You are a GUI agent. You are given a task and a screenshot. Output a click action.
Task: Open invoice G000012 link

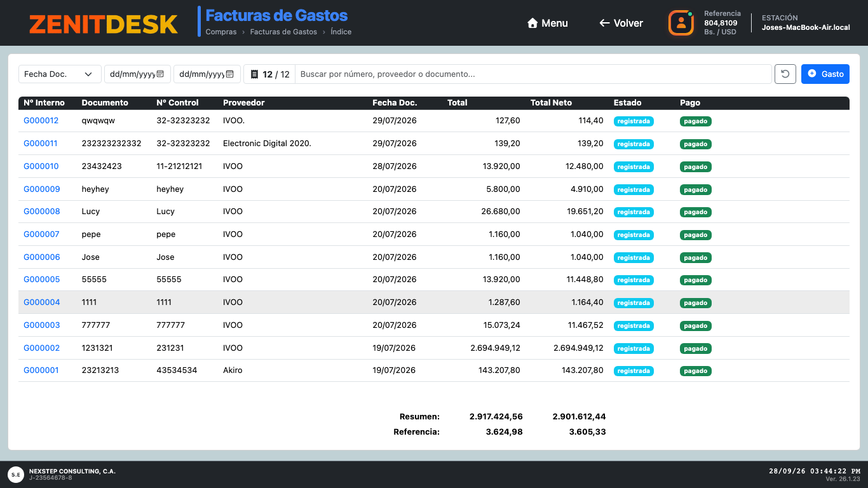41,121
